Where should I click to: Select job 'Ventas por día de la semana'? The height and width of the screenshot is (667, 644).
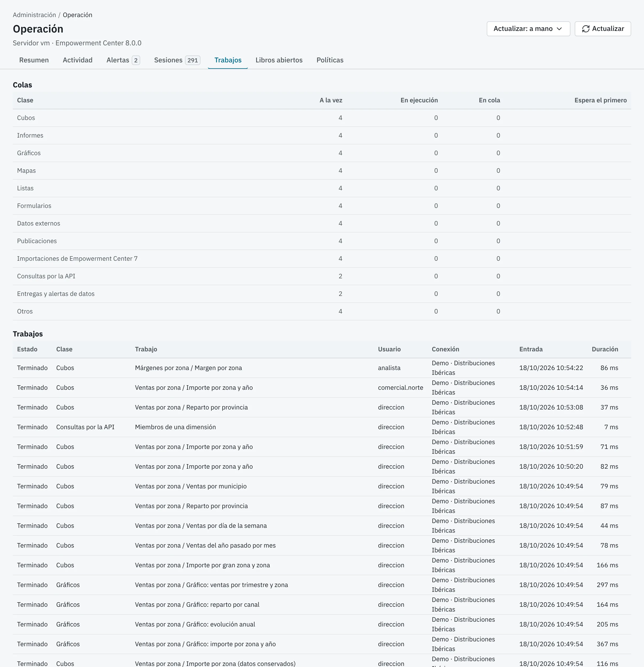(x=322, y=526)
